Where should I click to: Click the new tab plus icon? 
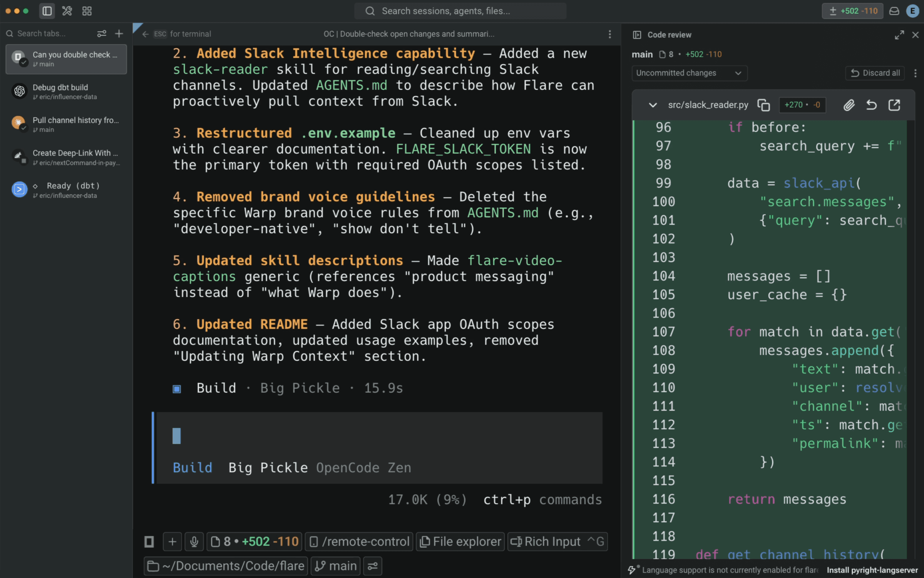pos(119,34)
